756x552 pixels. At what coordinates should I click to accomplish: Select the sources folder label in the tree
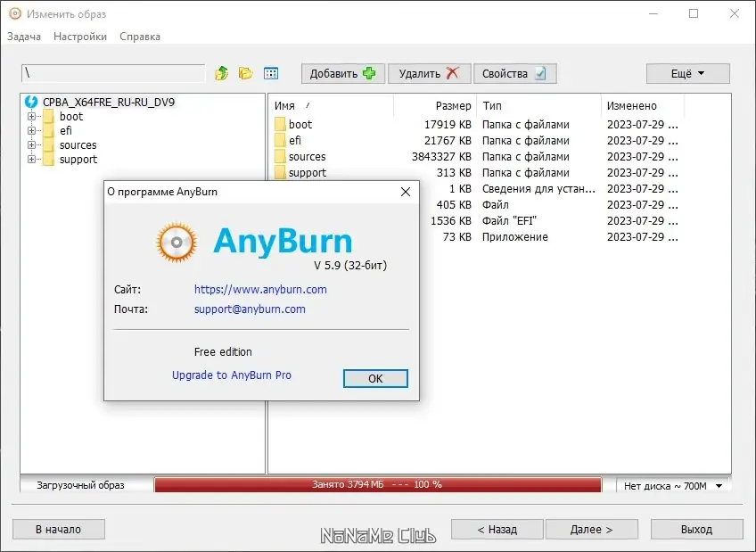78,145
